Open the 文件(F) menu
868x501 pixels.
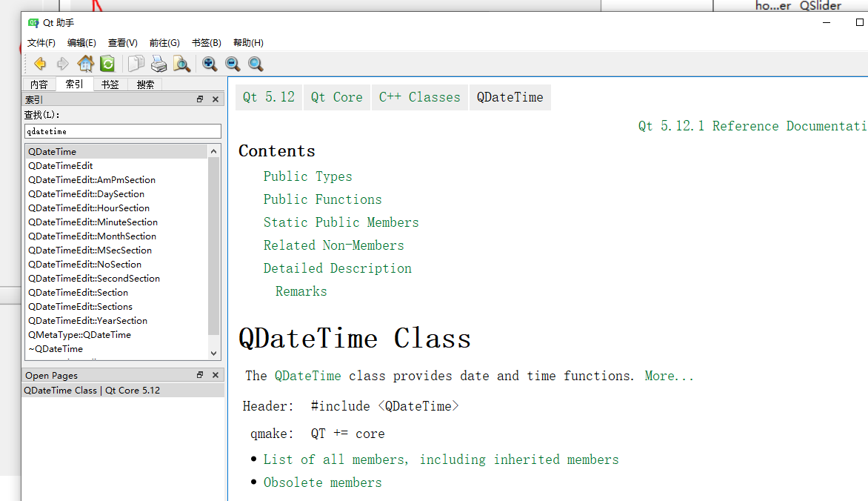tap(41, 43)
